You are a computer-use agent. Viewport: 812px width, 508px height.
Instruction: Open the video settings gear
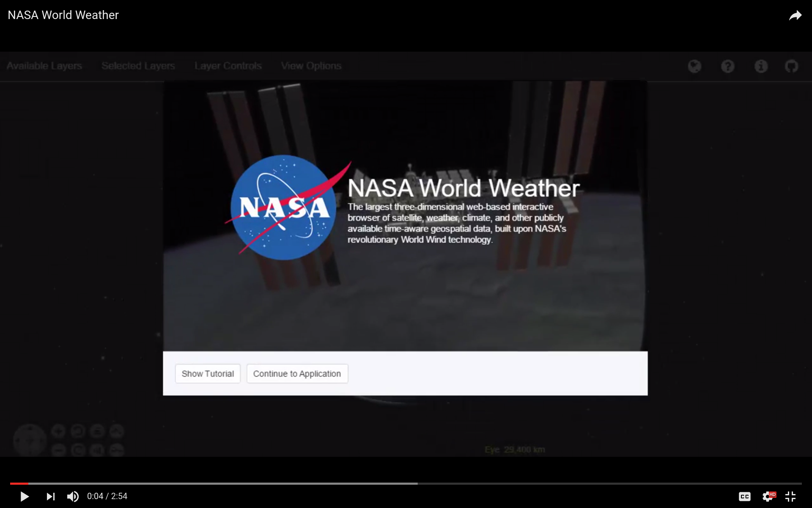[x=768, y=496]
